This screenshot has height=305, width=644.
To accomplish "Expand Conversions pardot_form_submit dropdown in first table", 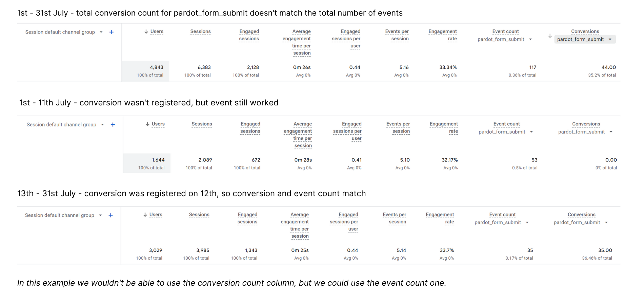I will 610,39.
